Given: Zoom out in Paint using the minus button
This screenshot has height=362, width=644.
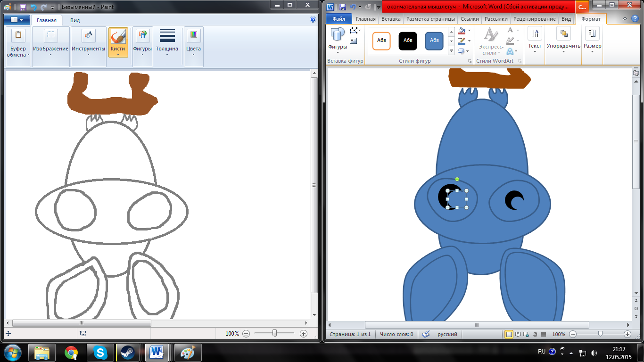Looking at the screenshot, I should (246, 333).
